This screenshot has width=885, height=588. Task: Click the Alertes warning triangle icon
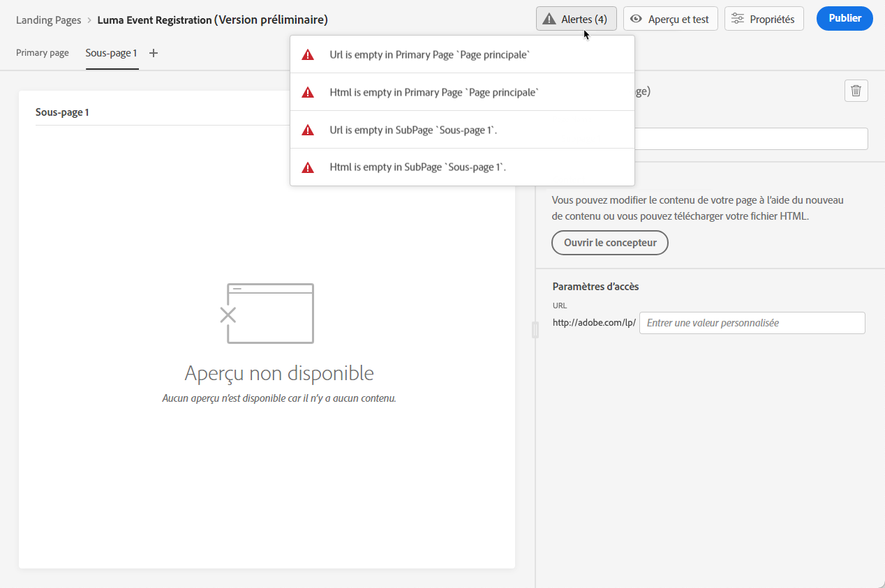[549, 19]
